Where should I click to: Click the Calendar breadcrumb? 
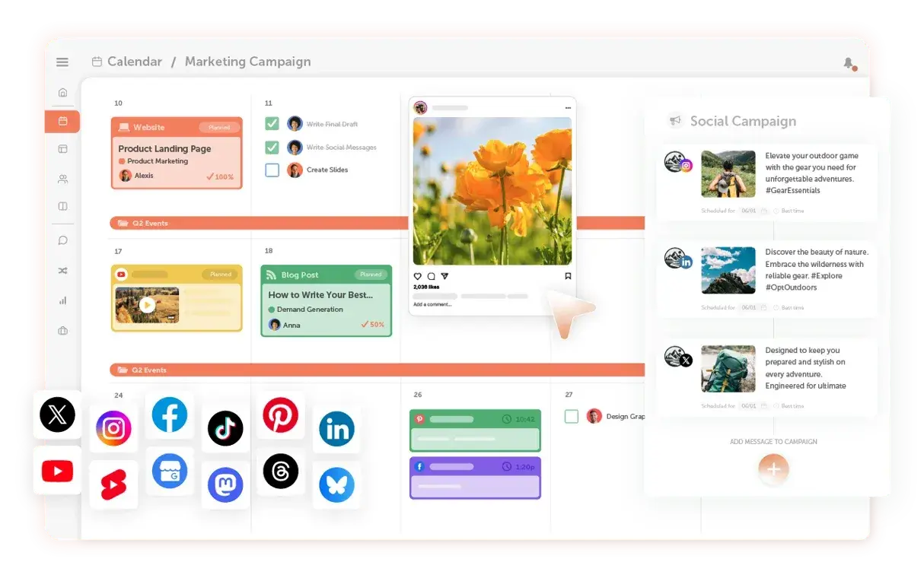pyautogui.click(x=135, y=62)
